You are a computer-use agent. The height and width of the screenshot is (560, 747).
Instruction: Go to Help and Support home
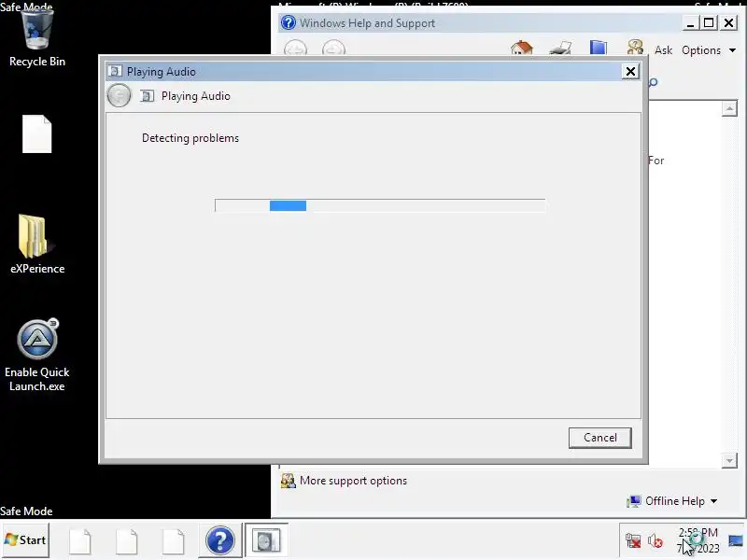point(521,49)
